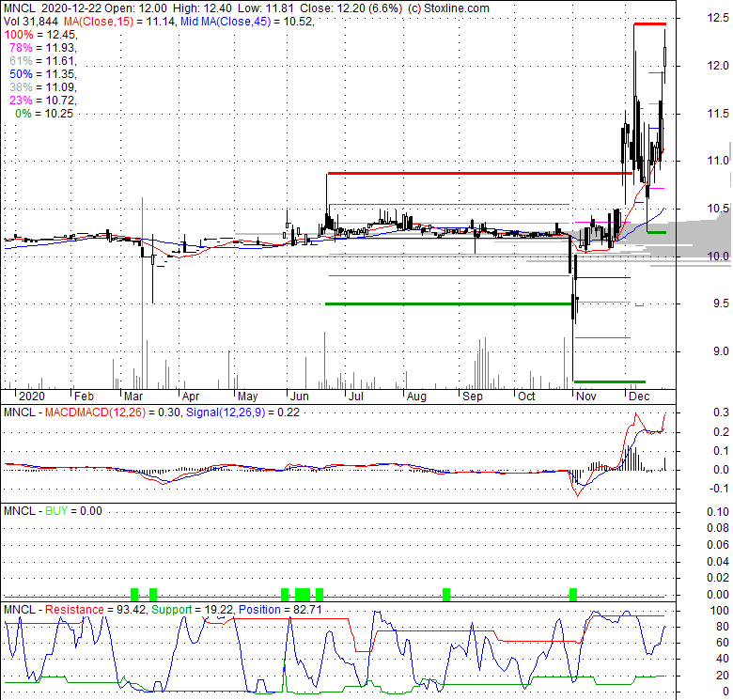Click the 'Aug' month marker

coord(416,397)
